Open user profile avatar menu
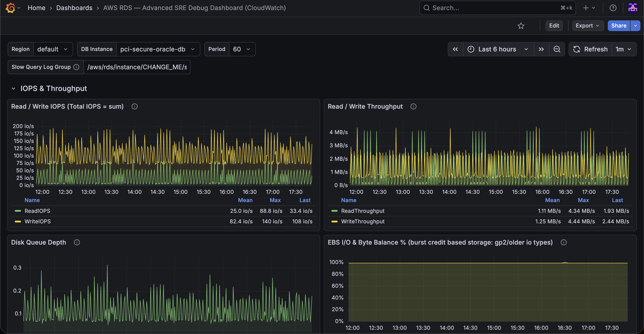 point(633,8)
